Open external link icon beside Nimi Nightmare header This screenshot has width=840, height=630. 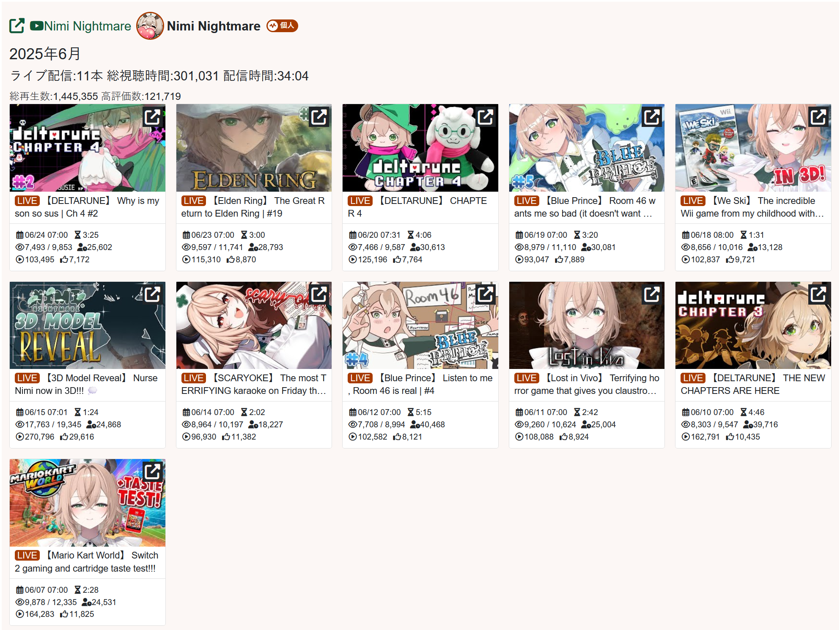[x=17, y=26]
